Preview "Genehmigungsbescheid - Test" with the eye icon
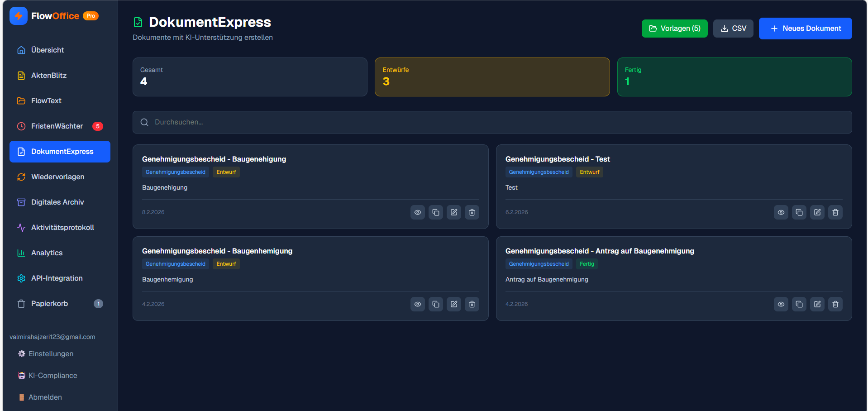This screenshot has width=868, height=411. [x=781, y=212]
